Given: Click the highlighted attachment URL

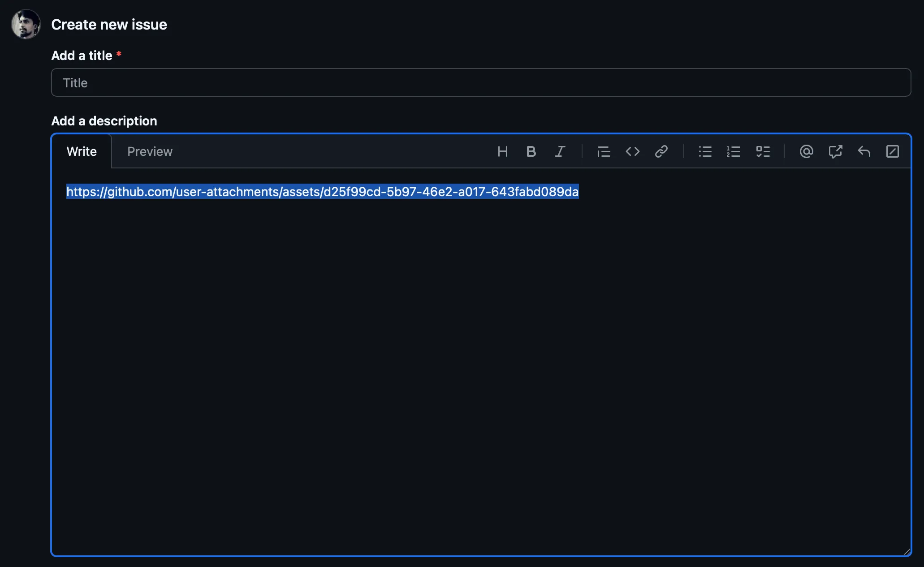Looking at the screenshot, I should pyautogui.click(x=322, y=192).
